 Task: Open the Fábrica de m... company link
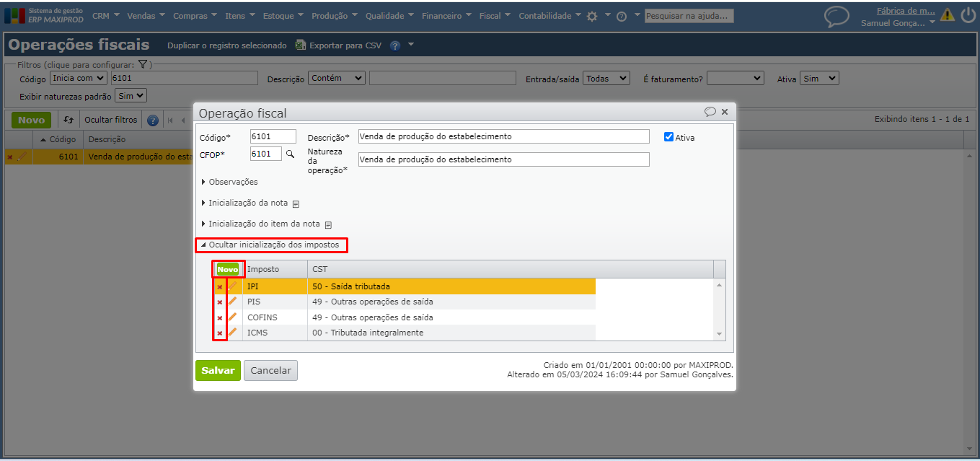pyautogui.click(x=906, y=11)
